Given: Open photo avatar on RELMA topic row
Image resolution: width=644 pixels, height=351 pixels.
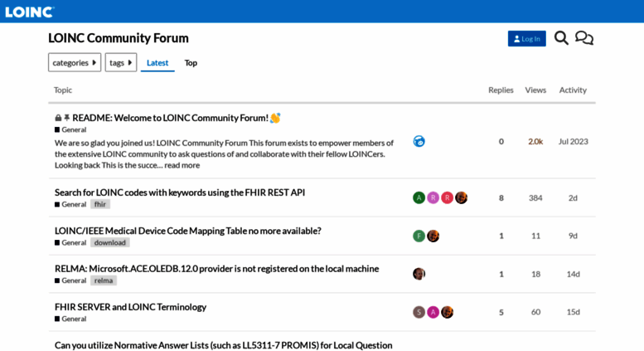Looking at the screenshot, I should pyautogui.click(x=419, y=274).
